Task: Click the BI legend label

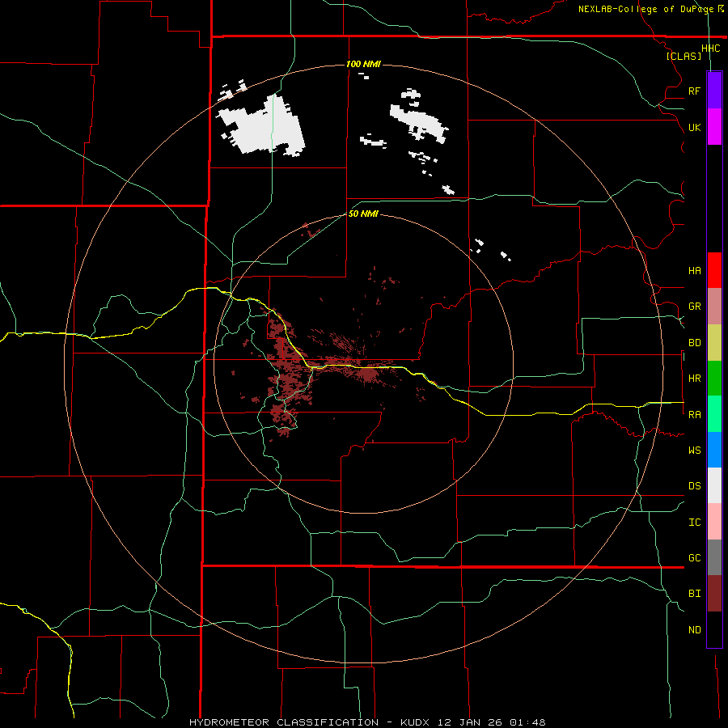Action: (694, 594)
